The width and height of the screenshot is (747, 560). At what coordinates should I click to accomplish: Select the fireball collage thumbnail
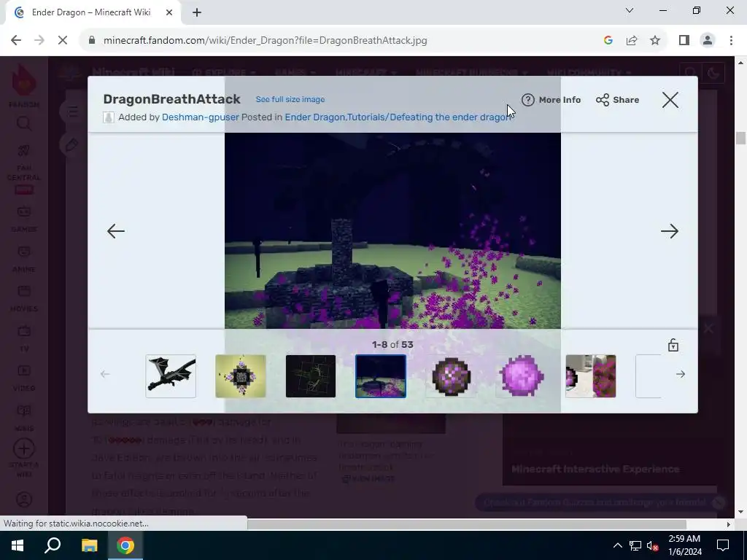coord(591,376)
